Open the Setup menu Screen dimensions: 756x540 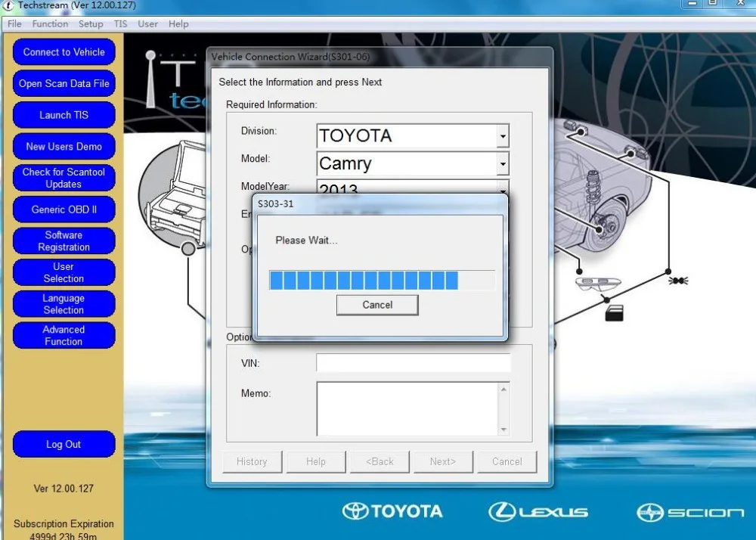(x=91, y=23)
